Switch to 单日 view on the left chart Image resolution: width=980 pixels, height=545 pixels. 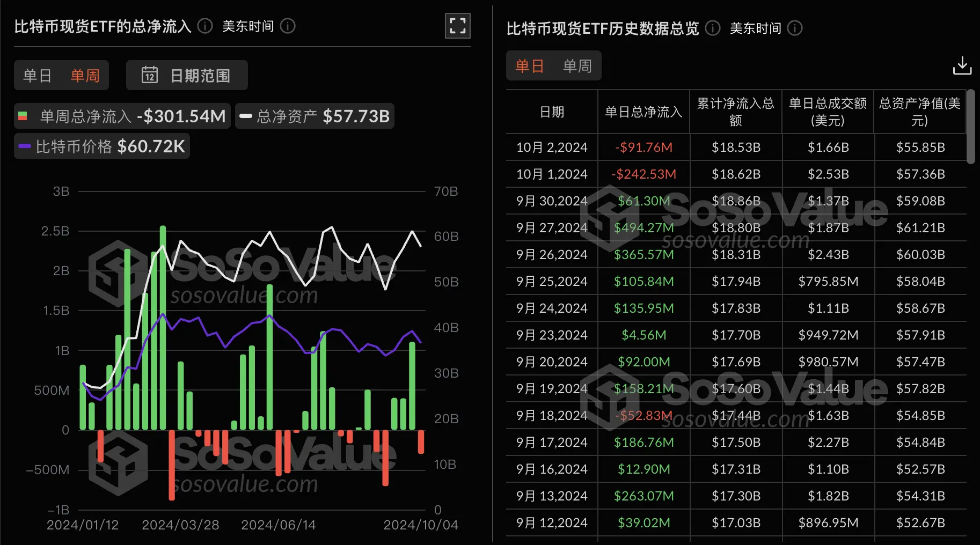tap(37, 75)
